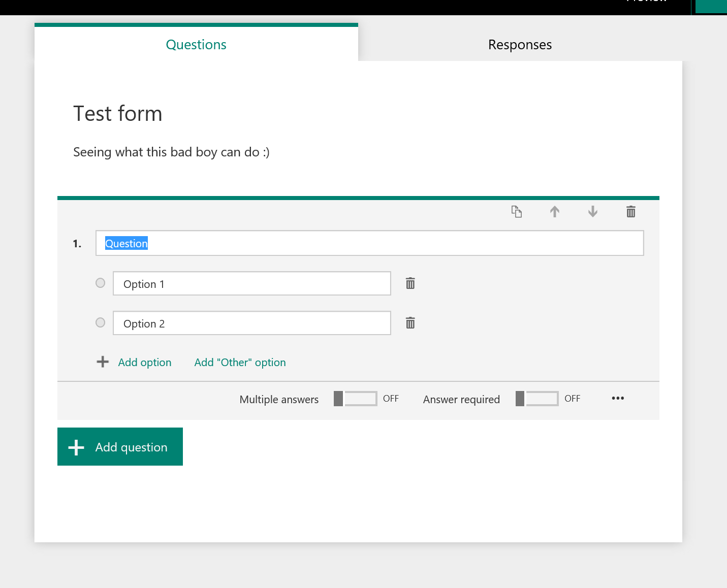Select the radio button beside Option 1

(101, 283)
